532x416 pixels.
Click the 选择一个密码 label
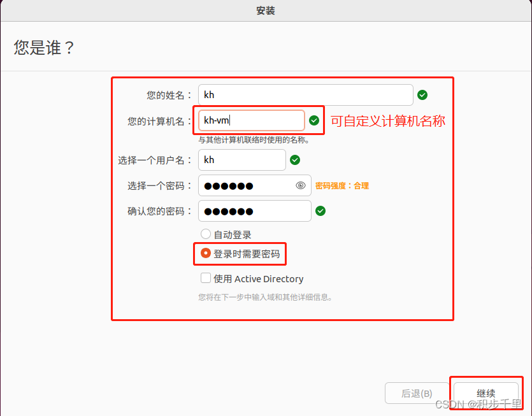pos(159,186)
